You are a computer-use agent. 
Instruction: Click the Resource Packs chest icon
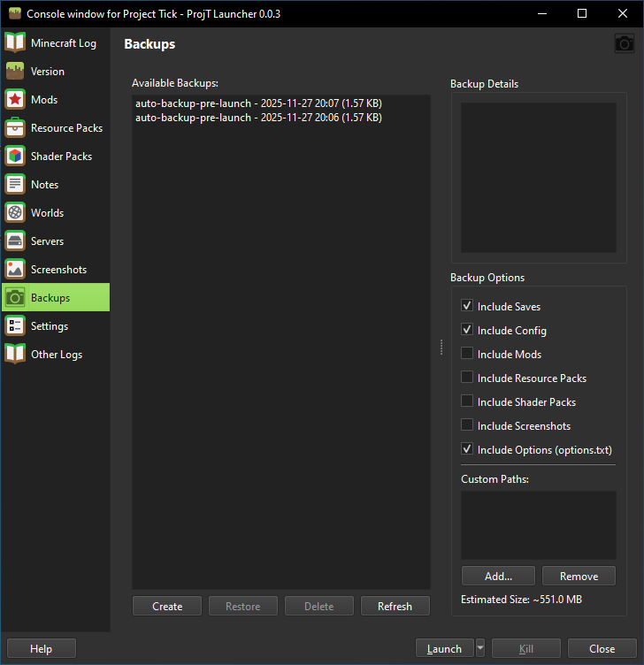[15, 127]
